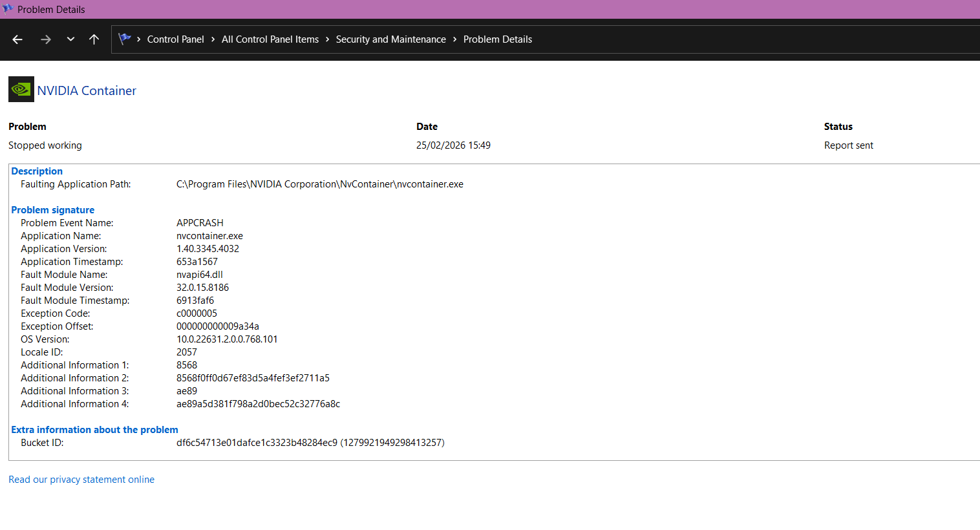Select Problem Details breadcrumb
This screenshot has width=980, height=530.
point(498,39)
